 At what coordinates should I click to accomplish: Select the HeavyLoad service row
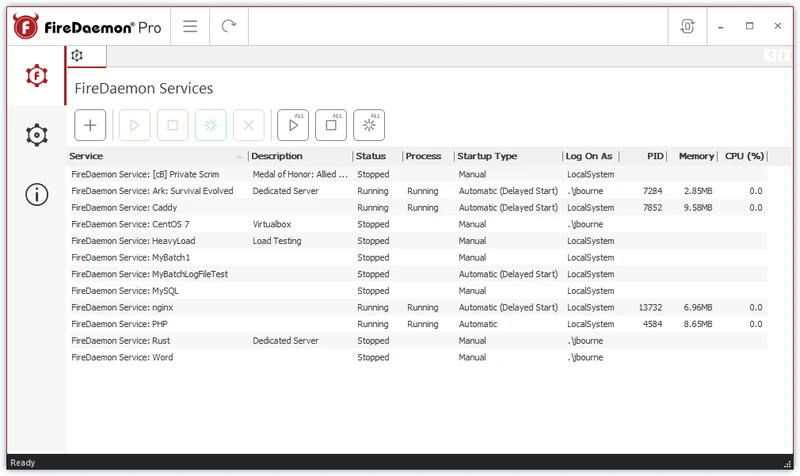point(417,241)
